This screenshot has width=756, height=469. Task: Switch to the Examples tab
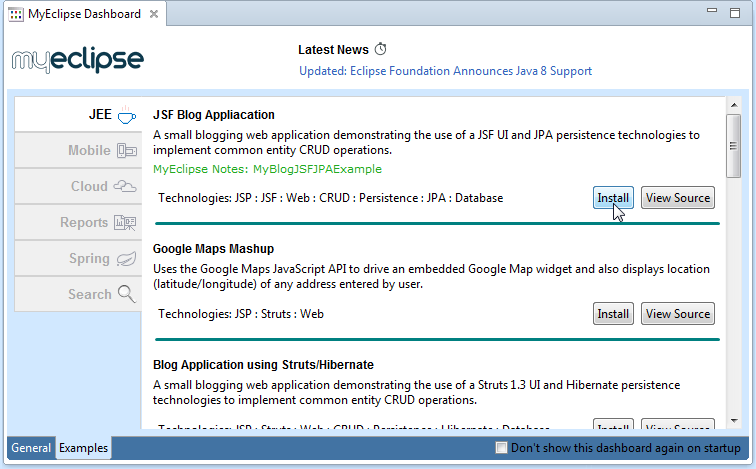click(83, 449)
